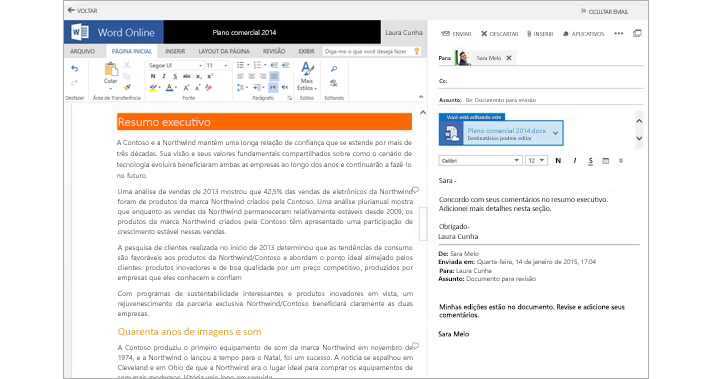Collapse the Word ribbon with chevron
The width and height of the screenshot is (713, 379).
tap(421, 97)
